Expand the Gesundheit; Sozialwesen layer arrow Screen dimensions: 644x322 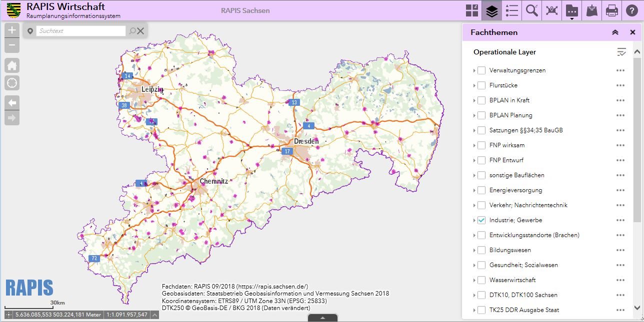(474, 265)
